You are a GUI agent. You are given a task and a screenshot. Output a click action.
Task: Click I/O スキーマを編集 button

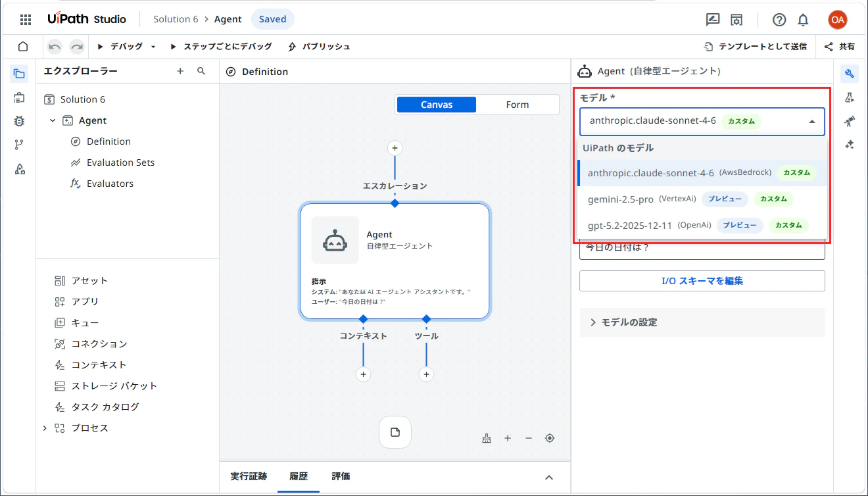pos(702,281)
